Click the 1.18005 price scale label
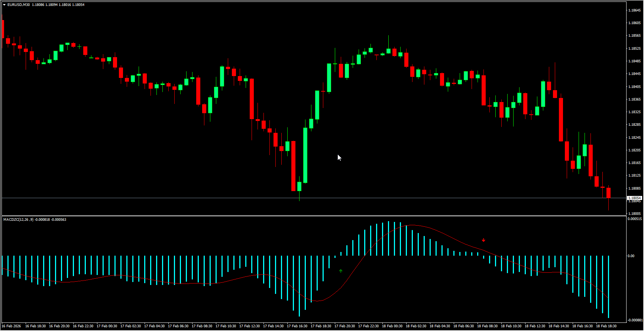 point(634,214)
